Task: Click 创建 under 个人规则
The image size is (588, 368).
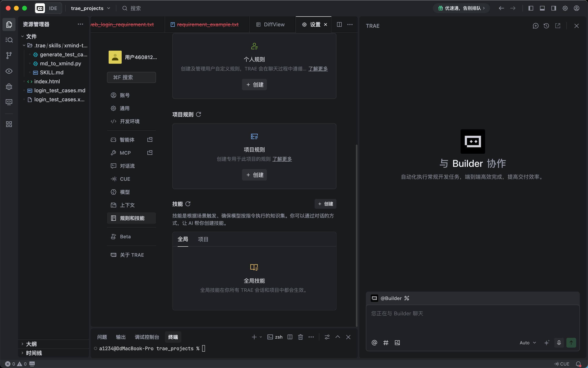Action: point(254,85)
